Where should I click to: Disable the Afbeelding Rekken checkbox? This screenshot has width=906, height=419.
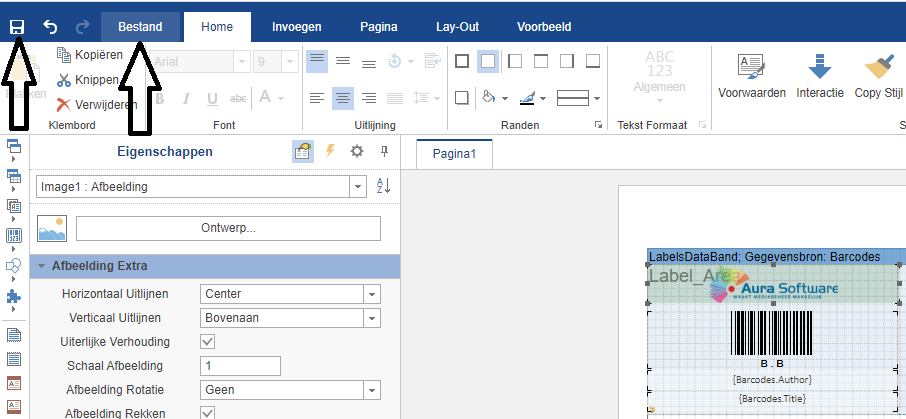[208, 413]
